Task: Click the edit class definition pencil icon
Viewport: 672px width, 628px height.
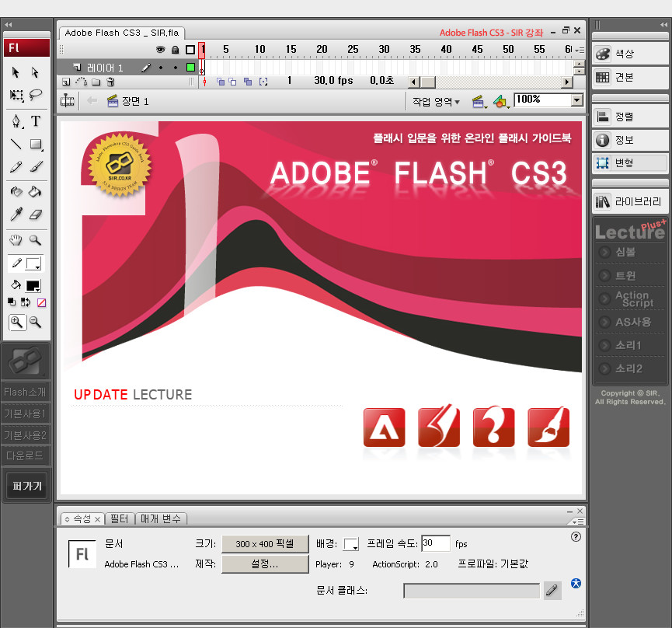Action: pos(552,591)
